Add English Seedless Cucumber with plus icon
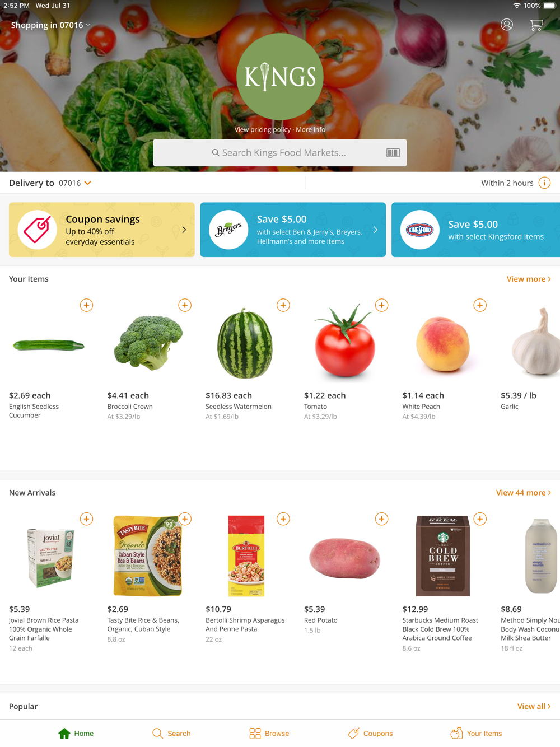The width and height of the screenshot is (560, 747). [86, 305]
